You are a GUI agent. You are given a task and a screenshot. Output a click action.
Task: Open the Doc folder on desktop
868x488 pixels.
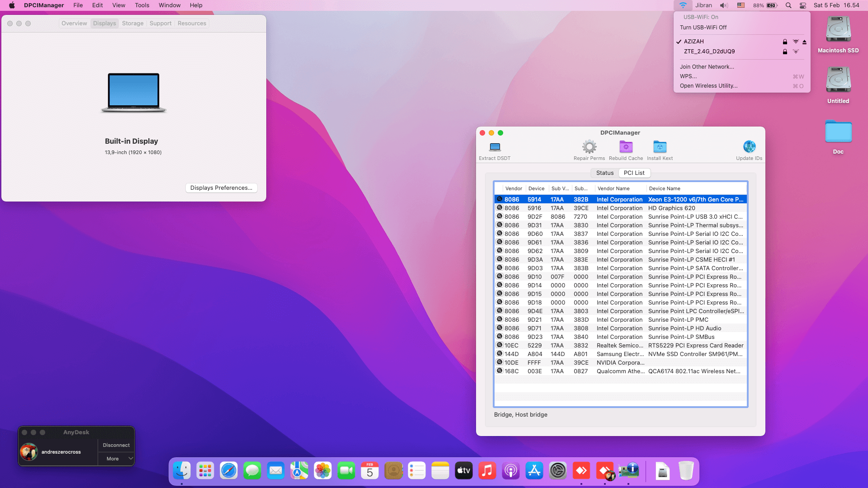tap(838, 132)
